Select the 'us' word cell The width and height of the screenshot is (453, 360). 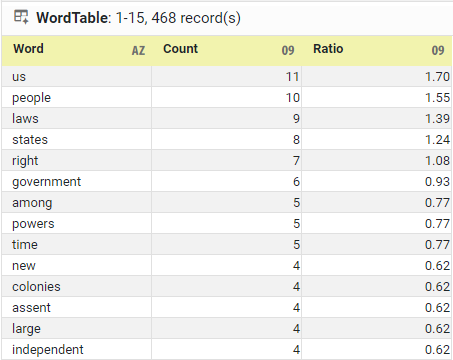(x=77, y=76)
